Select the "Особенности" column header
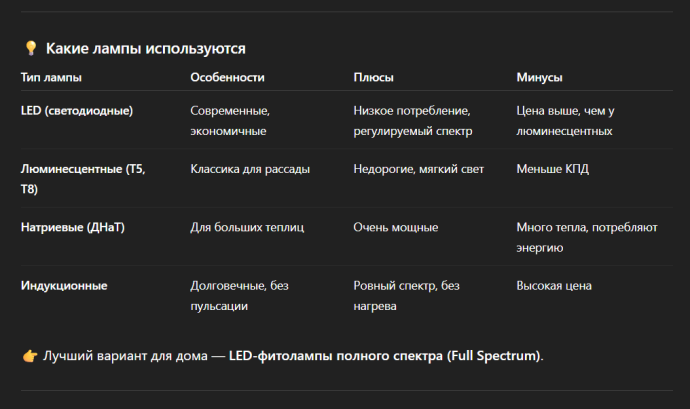The width and height of the screenshot is (690, 409). click(227, 77)
